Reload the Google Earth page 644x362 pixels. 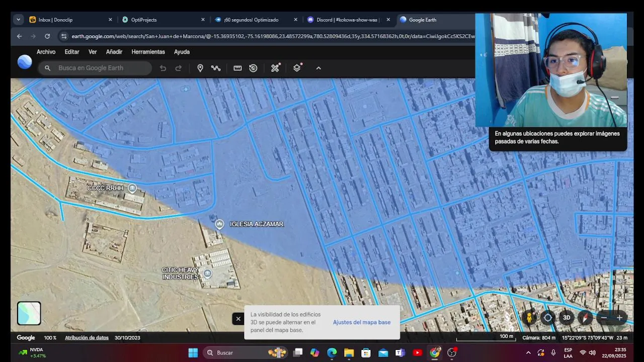click(x=47, y=36)
